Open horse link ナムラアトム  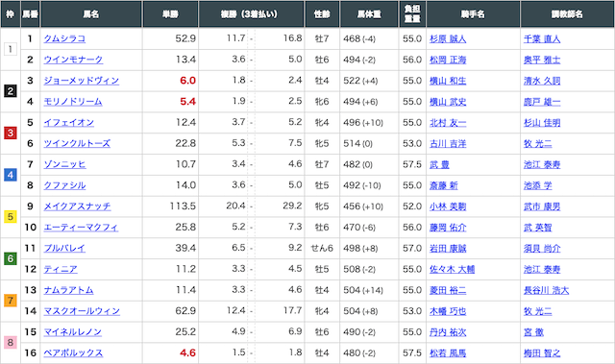pos(68,290)
